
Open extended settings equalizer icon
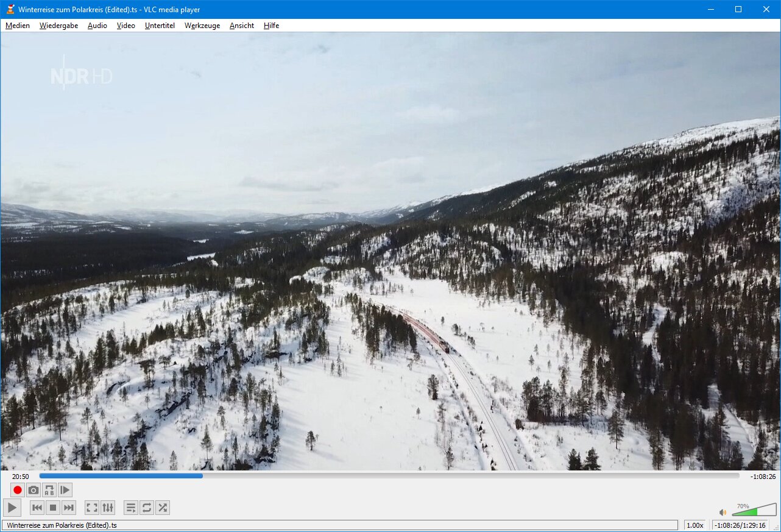pos(107,508)
